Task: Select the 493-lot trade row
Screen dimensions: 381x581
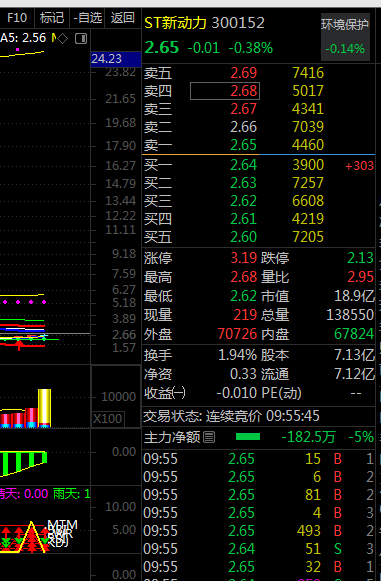Action: tap(259, 531)
